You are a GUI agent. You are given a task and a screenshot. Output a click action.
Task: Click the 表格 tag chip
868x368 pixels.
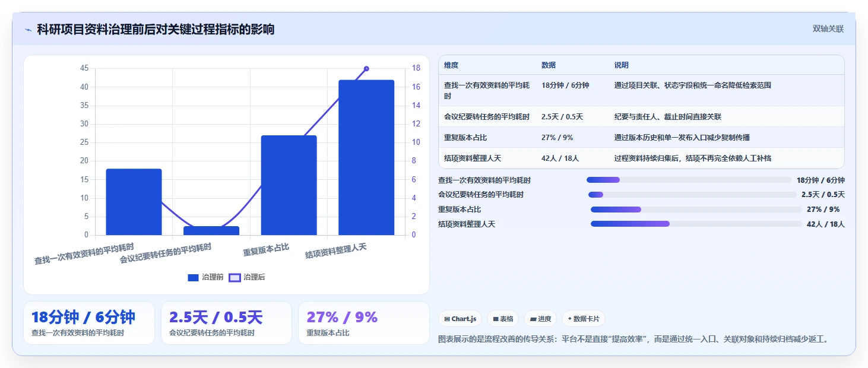(503, 319)
